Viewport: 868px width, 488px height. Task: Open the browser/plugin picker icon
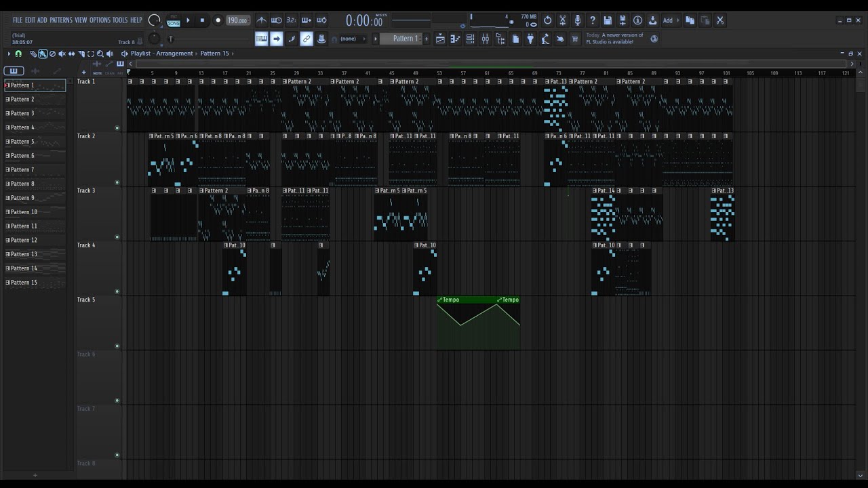click(x=500, y=39)
